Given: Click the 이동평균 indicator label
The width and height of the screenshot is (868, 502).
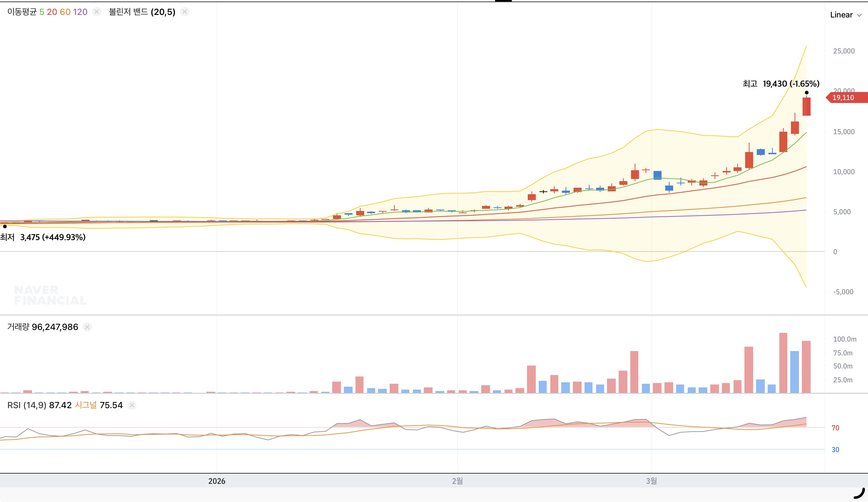Looking at the screenshot, I should [22, 12].
